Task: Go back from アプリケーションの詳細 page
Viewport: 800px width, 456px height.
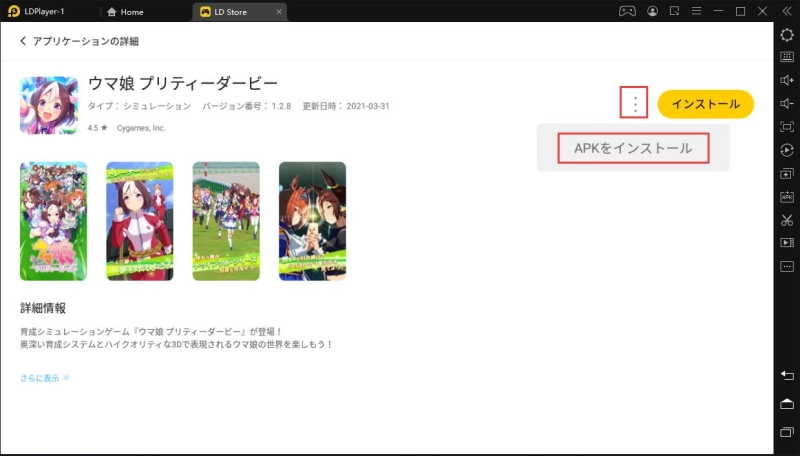Action: [23, 41]
